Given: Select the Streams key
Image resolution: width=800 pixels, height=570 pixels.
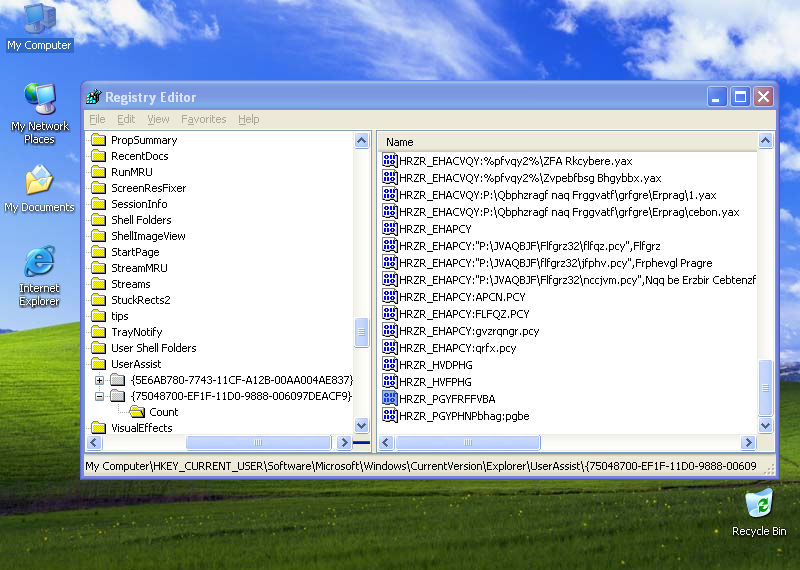Looking at the screenshot, I should pos(131,284).
